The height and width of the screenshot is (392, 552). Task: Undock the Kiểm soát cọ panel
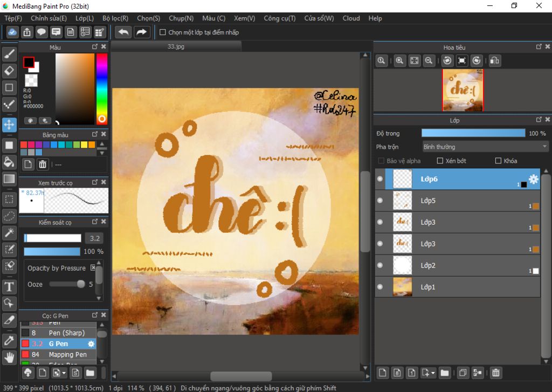pyautogui.click(x=95, y=222)
